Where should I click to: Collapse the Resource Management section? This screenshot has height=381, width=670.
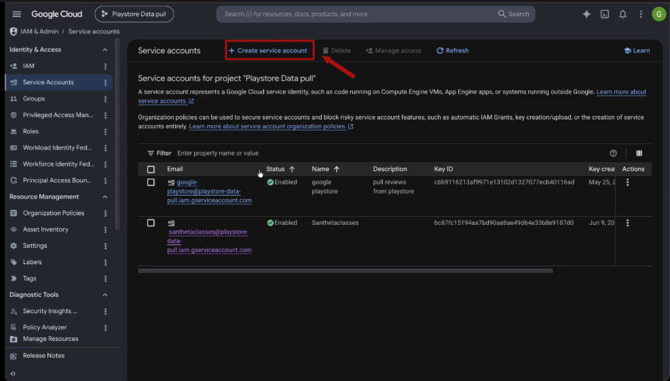[105, 197]
